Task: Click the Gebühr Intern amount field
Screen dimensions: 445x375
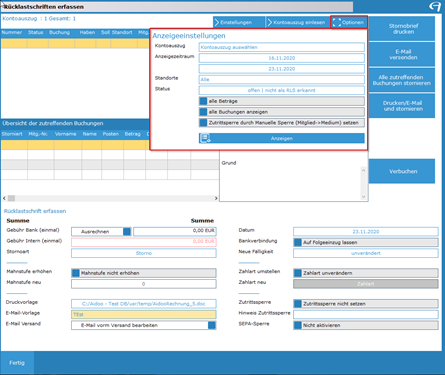Action: 144,242
